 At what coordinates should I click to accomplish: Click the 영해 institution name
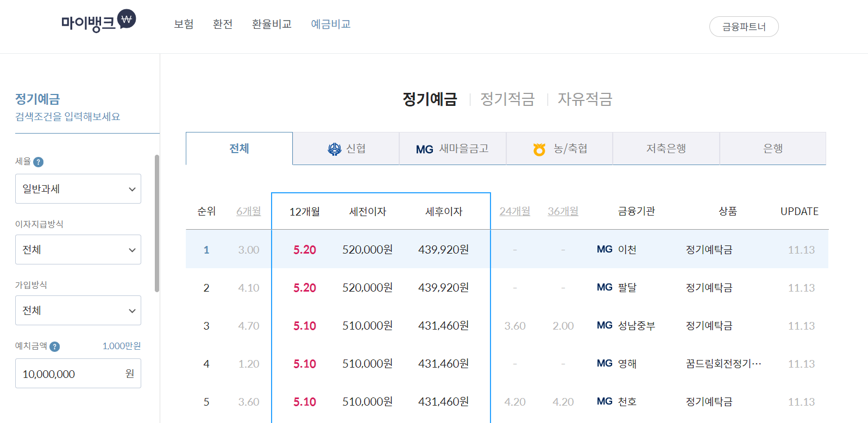(627, 363)
